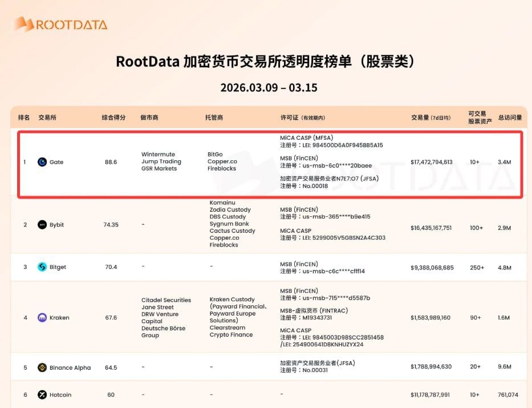Click the Kraken exchange logo icon

pyautogui.click(x=42, y=318)
